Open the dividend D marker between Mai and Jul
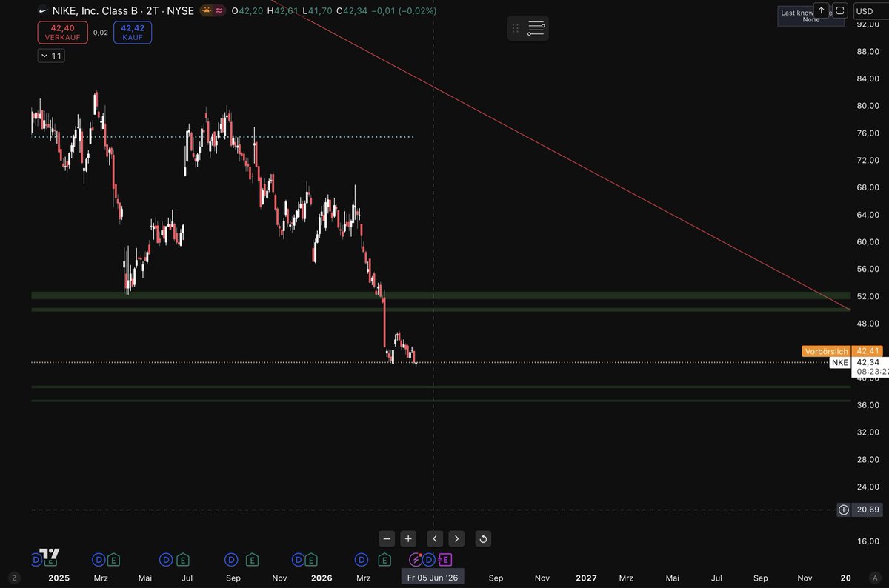Viewport: 889px width, 588px height. [x=167, y=560]
